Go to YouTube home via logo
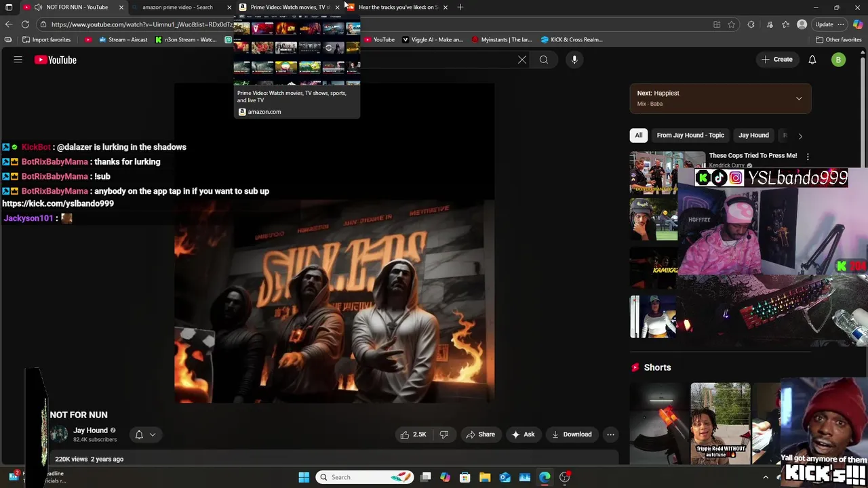The height and width of the screenshot is (488, 868). (56, 60)
